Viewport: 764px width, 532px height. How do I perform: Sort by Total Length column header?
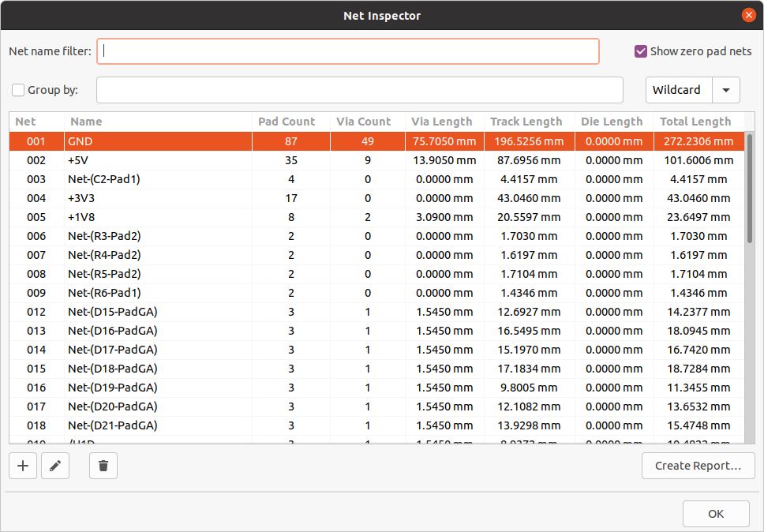(695, 122)
